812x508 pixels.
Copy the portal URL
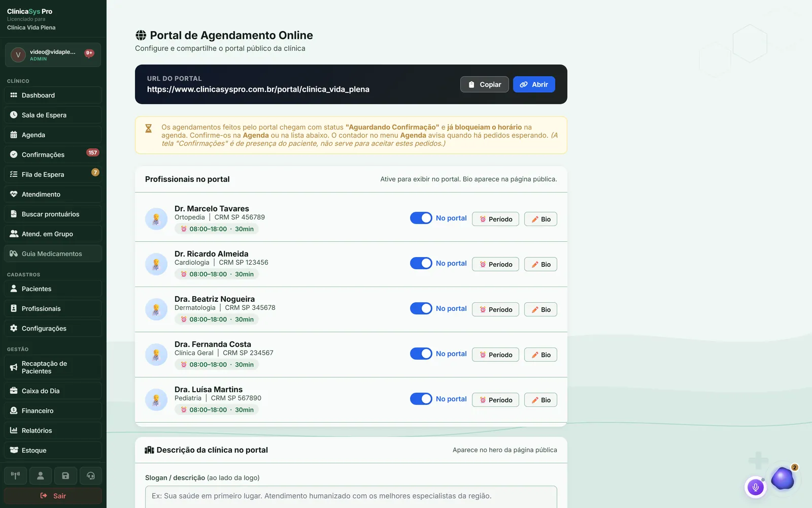point(485,84)
